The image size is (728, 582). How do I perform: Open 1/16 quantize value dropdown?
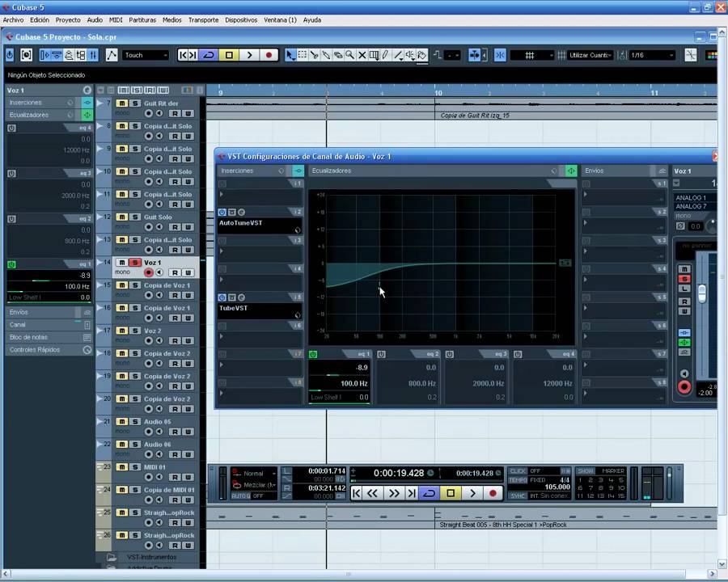tap(652, 55)
